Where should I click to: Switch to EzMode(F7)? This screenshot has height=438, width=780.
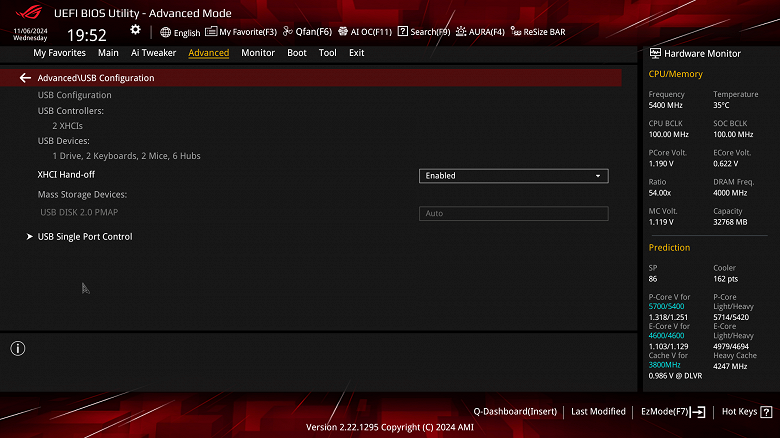pyautogui.click(x=665, y=412)
